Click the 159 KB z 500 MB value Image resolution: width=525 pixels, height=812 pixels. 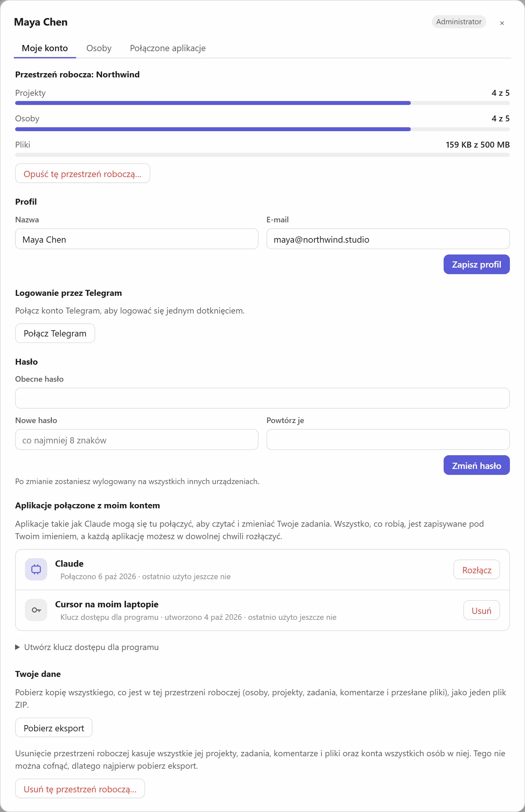478,145
